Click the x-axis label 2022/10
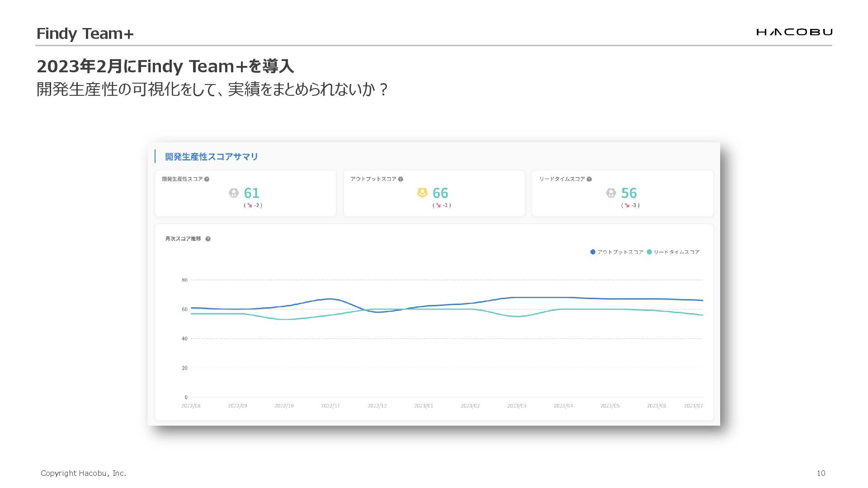The image size is (868, 488). pos(284,406)
